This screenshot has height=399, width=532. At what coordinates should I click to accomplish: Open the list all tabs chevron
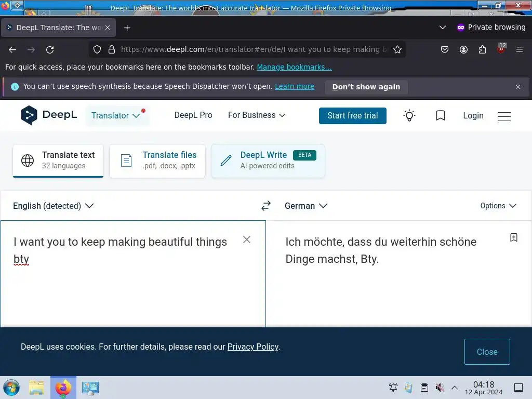pos(443,28)
